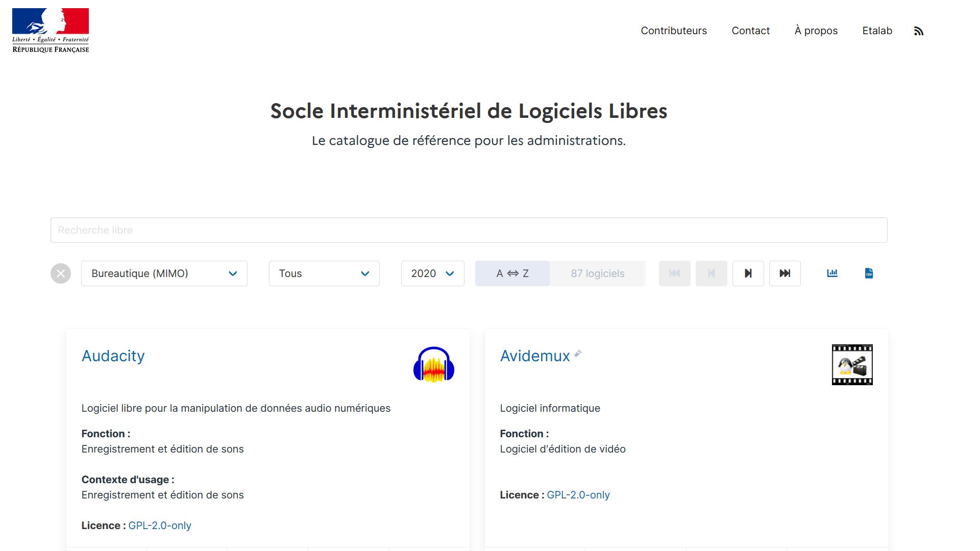Click the catalogue de référence subtitle
This screenshot has height=551, width=980.
coord(469,140)
